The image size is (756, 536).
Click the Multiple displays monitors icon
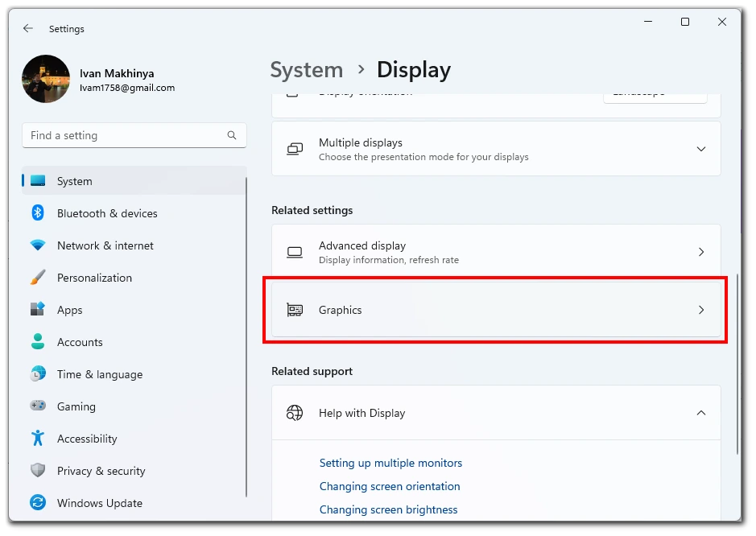[295, 149]
